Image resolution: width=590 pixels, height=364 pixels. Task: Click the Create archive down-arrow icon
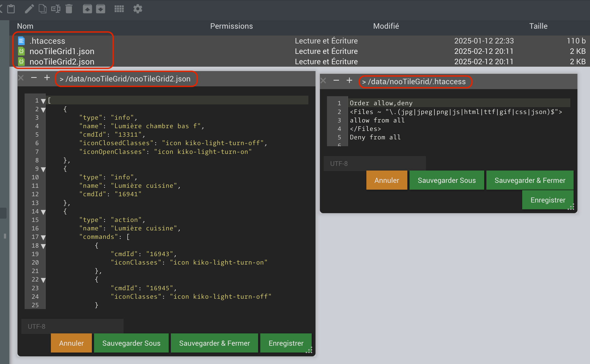[101, 9]
